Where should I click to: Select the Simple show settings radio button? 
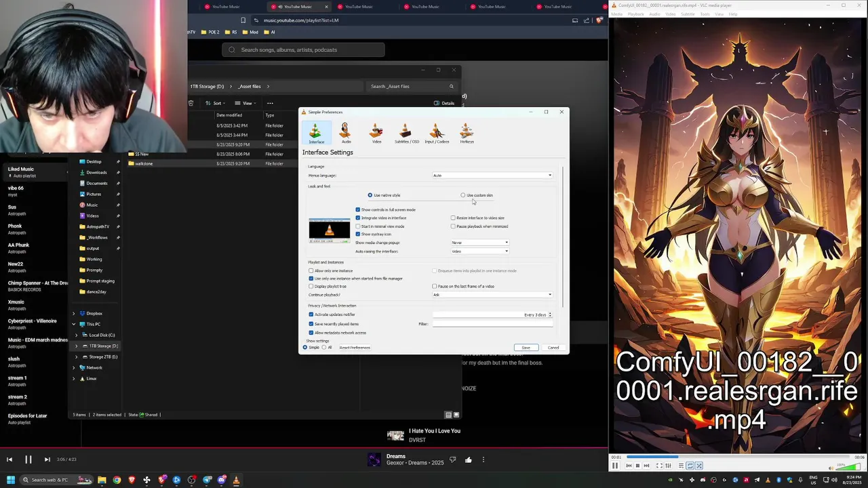pos(305,348)
